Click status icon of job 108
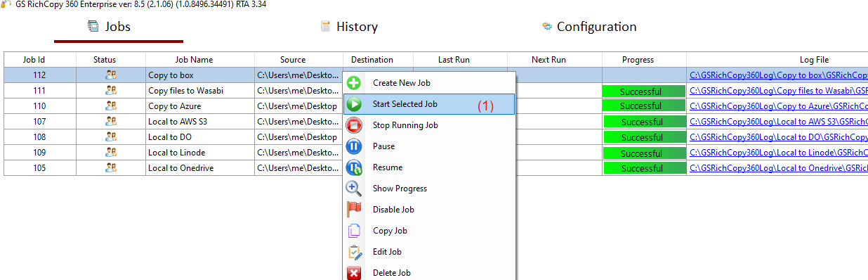The image size is (868, 280). [111, 136]
